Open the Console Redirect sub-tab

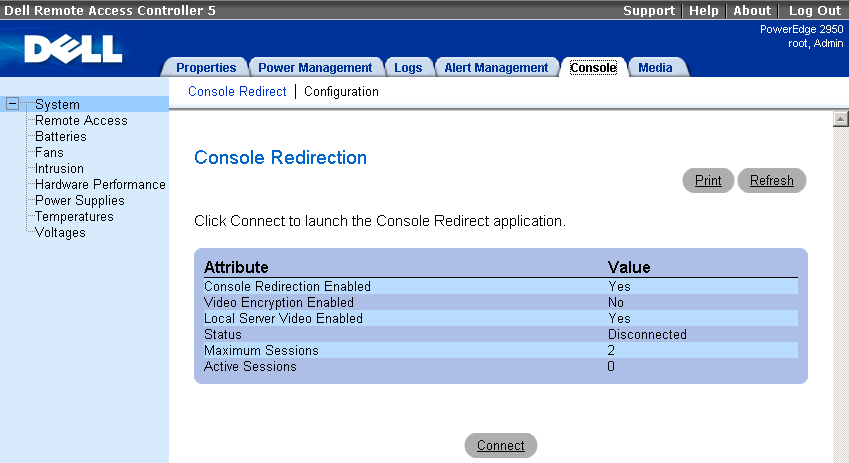[x=237, y=91]
